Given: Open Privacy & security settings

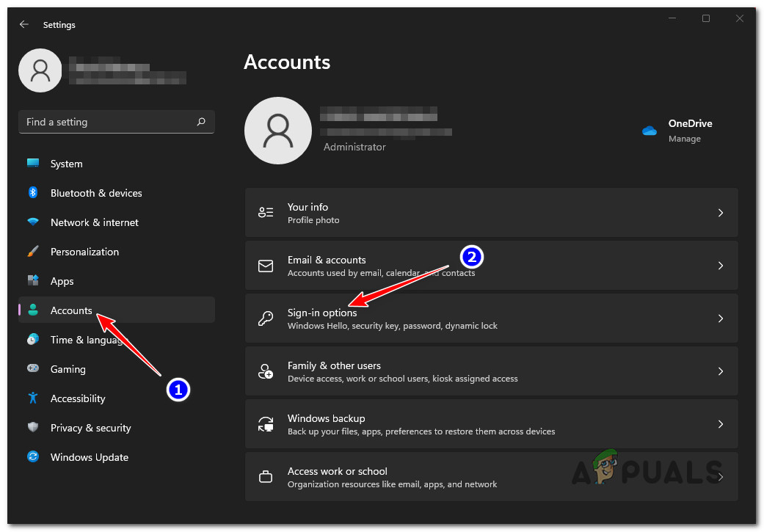Looking at the screenshot, I should [117, 427].
